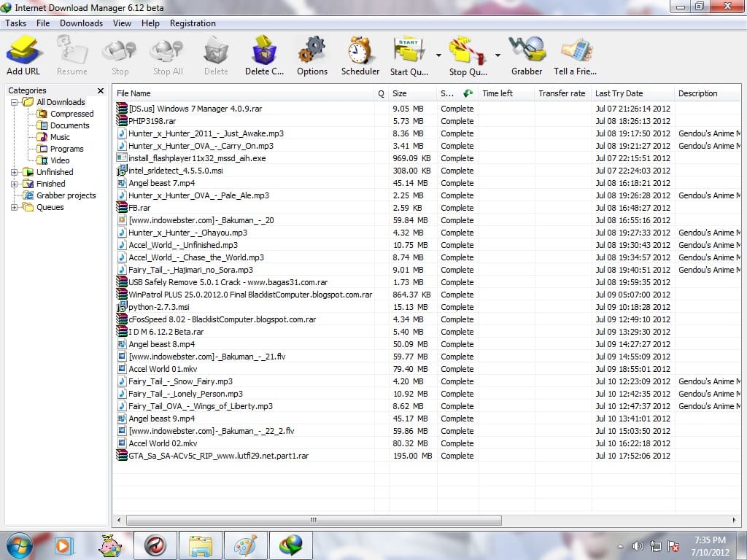Open the IDM Options
This screenshot has height=560, width=747.
point(312,52)
